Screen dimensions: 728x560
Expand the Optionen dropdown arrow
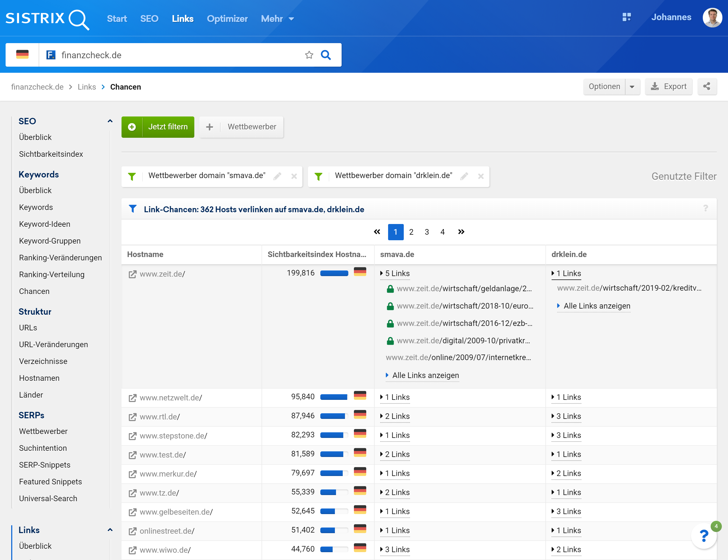(632, 87)
